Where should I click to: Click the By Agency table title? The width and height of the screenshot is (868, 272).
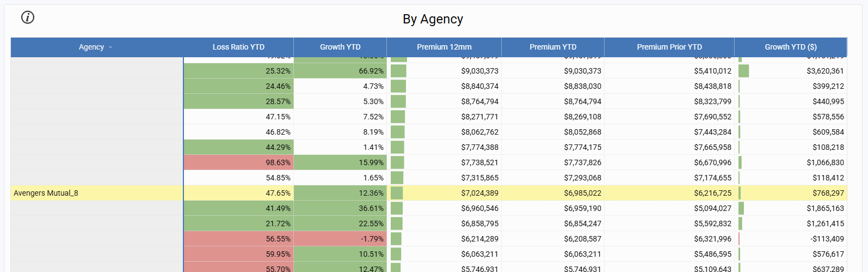433,19
